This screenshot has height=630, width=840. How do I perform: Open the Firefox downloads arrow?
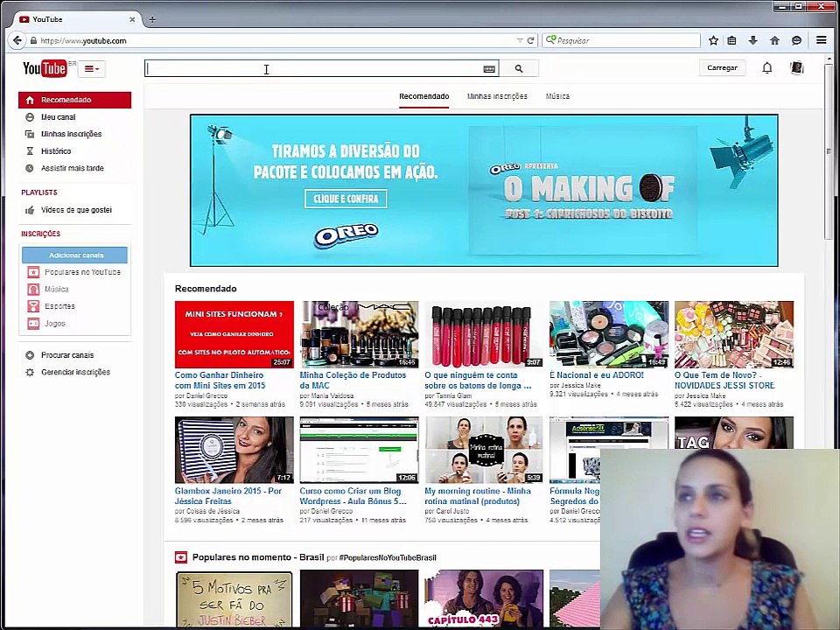coord(752,40)
